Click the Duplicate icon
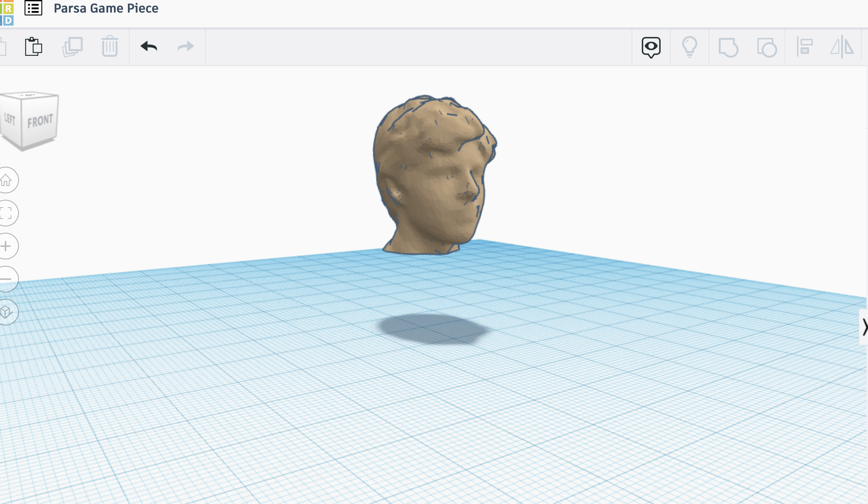Image resolution: width=868 pixels, height=504 pixels. (72, 47)
